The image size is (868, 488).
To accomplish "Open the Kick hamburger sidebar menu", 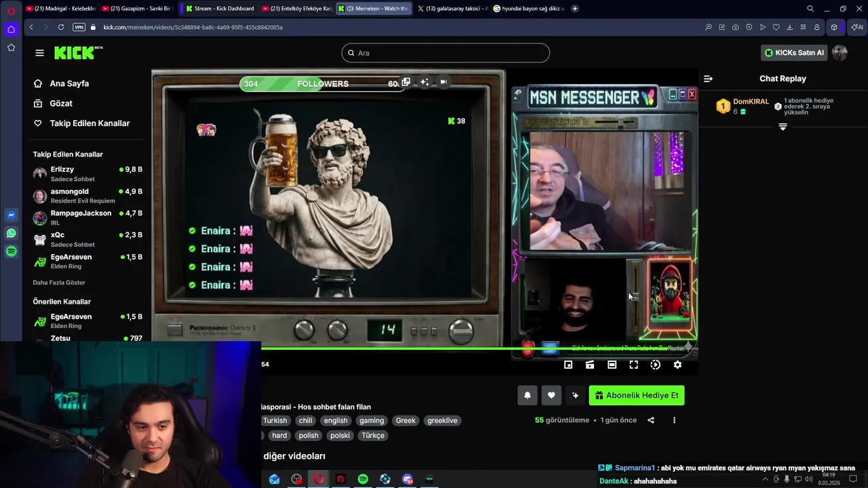I will 39,53.
